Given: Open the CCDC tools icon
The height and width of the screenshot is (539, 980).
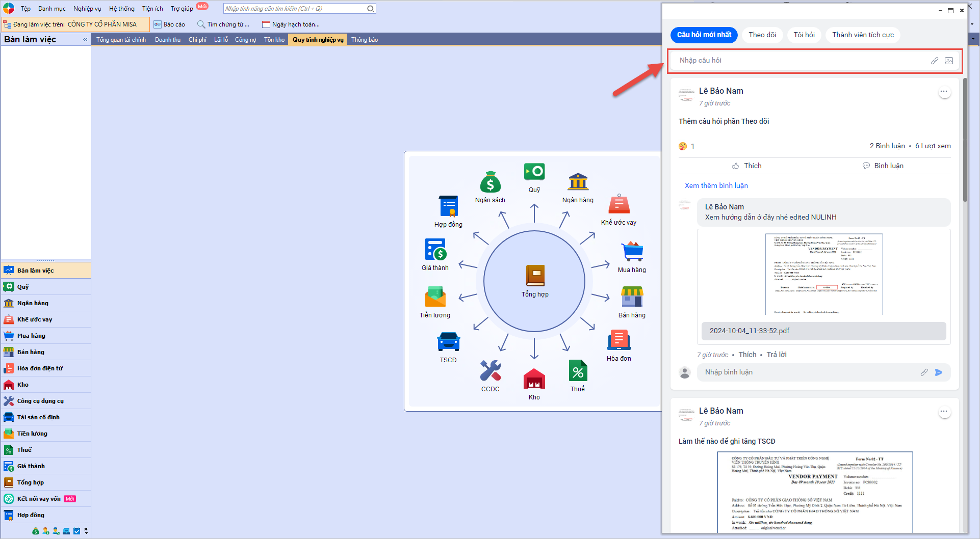Looking at the screenshot, I should [x=490, y=371].
